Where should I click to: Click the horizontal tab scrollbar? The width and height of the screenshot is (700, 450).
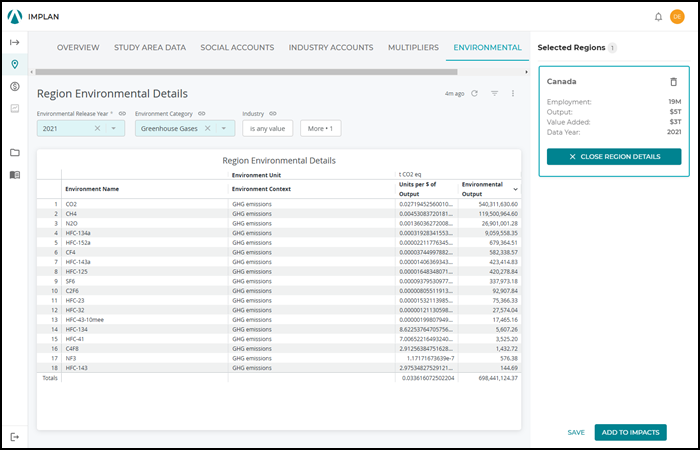coord(246,72)
